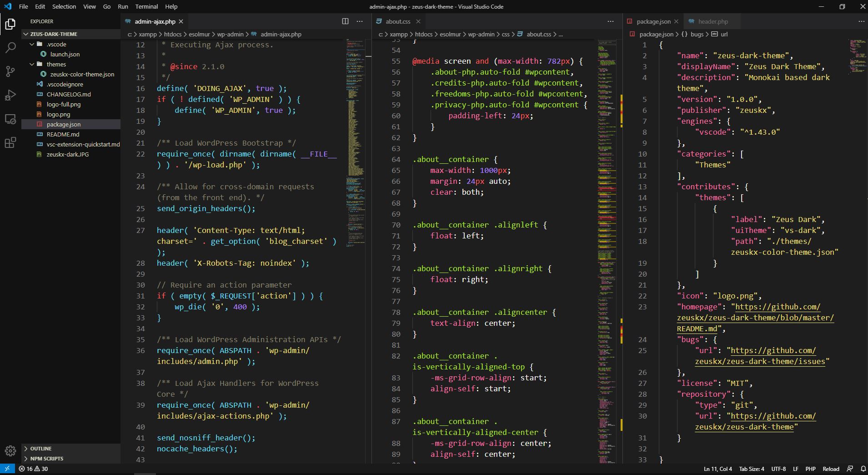Open the Terminal menu
The height and width of the screenshot is (475, 868).
pos(146,6)
